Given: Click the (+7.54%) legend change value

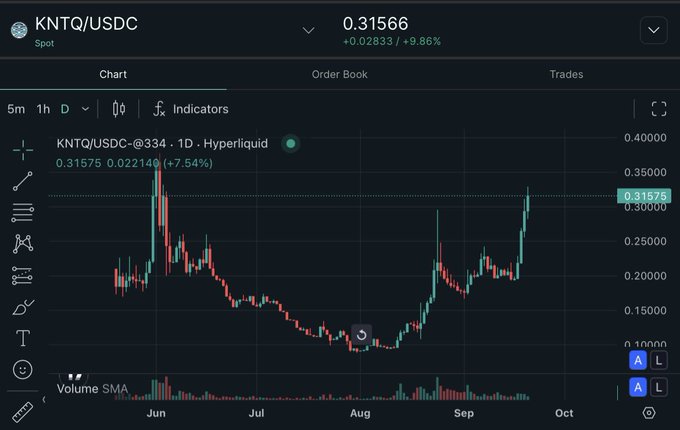Looking at the screenshot, I should coord(188,163).
